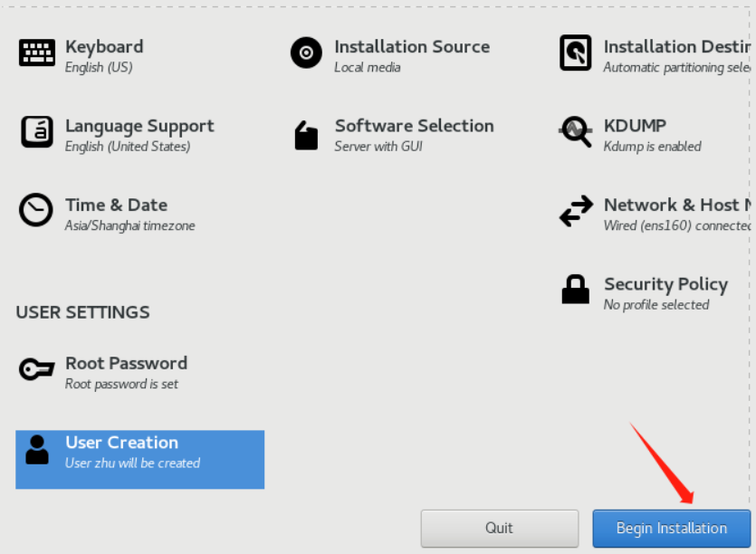Click the Root Password key icon
This screenshot has width=756, height=554.
(36, 369)
